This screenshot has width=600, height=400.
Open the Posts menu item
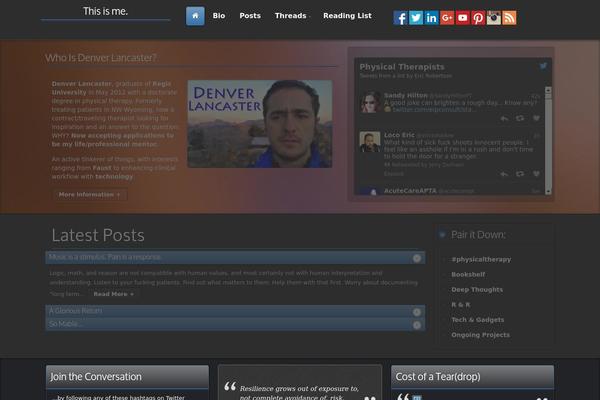point(250,16)
